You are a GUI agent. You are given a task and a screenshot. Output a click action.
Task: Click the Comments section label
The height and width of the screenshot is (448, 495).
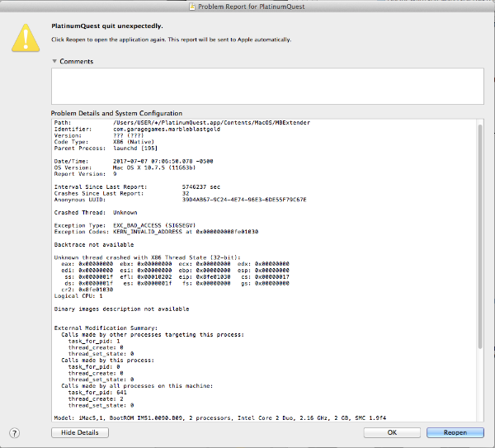[x=76, y=61]
